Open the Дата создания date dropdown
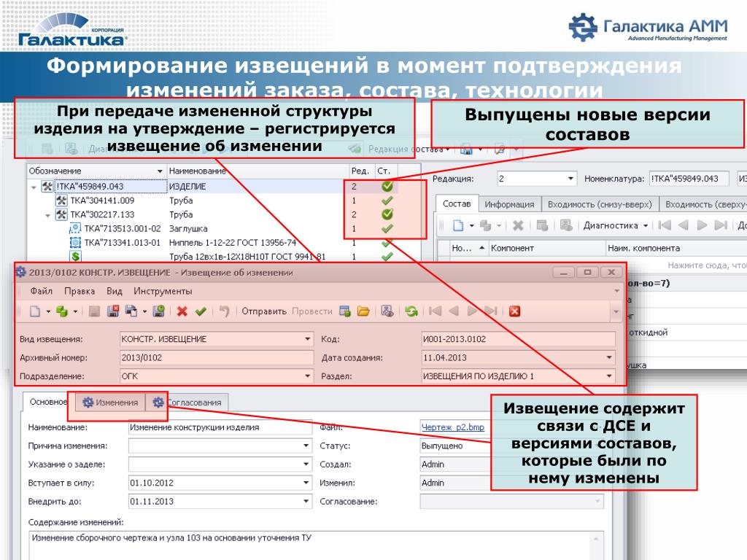The height and width of the screenshot is (560, 747). (x=609, y=357)
